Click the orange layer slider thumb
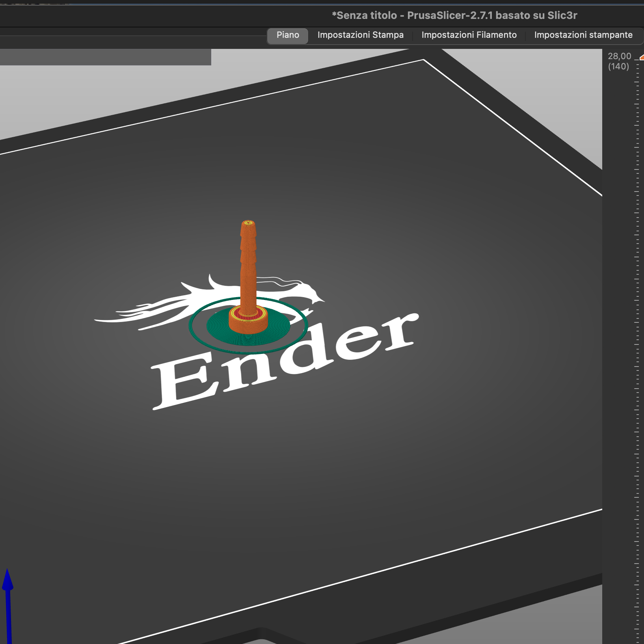Screen dimensions: 644x644 coord(642,58)
